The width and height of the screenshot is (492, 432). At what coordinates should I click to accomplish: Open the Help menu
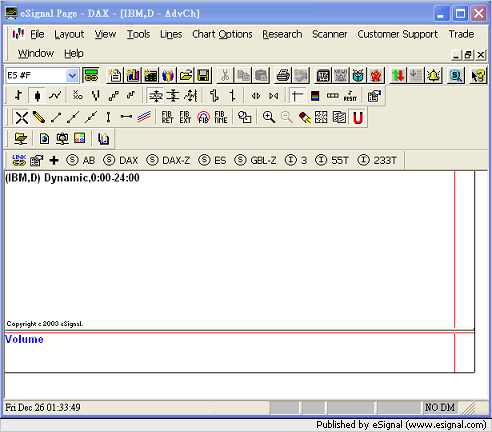click(74, 53)
